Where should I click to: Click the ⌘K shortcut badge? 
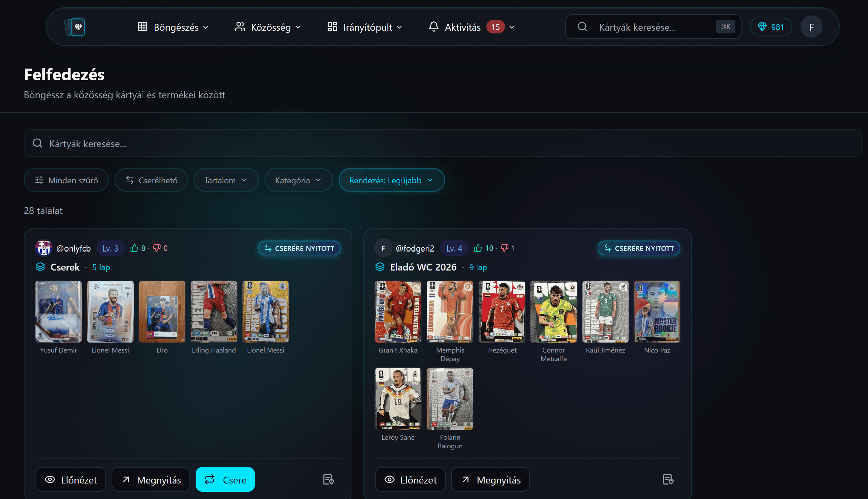click(725, 27)
